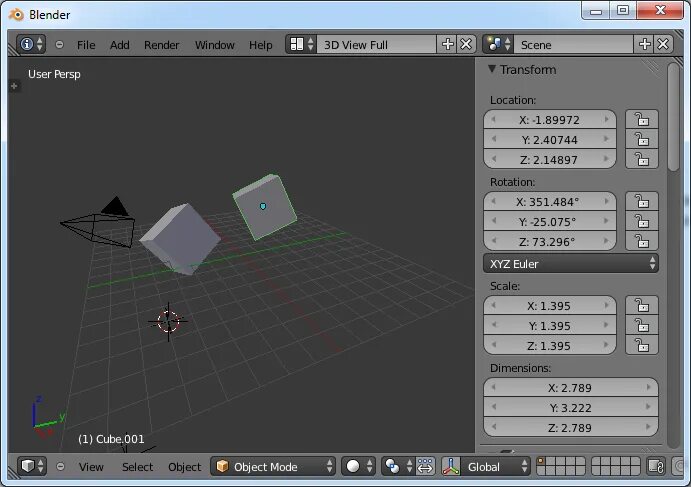691x487 pixels.
Task: Toggle lock for Location Z
Action: click(x=642, y=159)
